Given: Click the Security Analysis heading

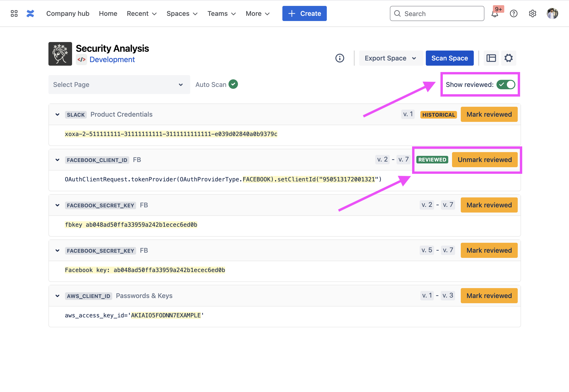Looking at the screenshot, I should point(112,48).
